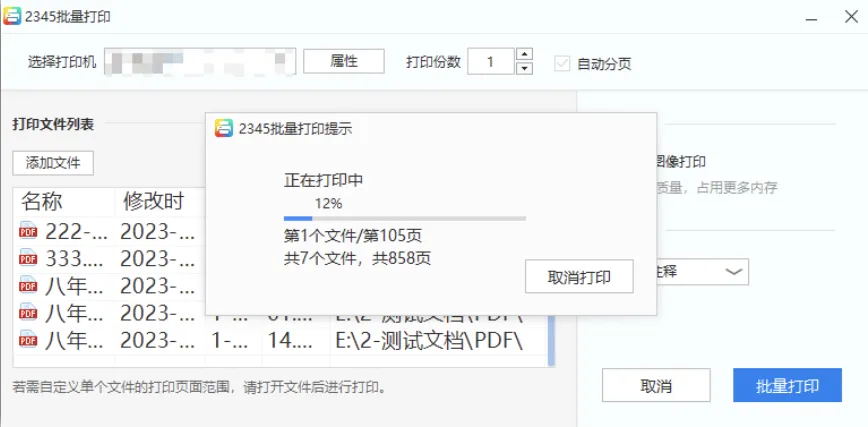The height and width of the screenshot is (427, 868).
Task: Open the printer selection dropdown
Action: coord(200,61)
